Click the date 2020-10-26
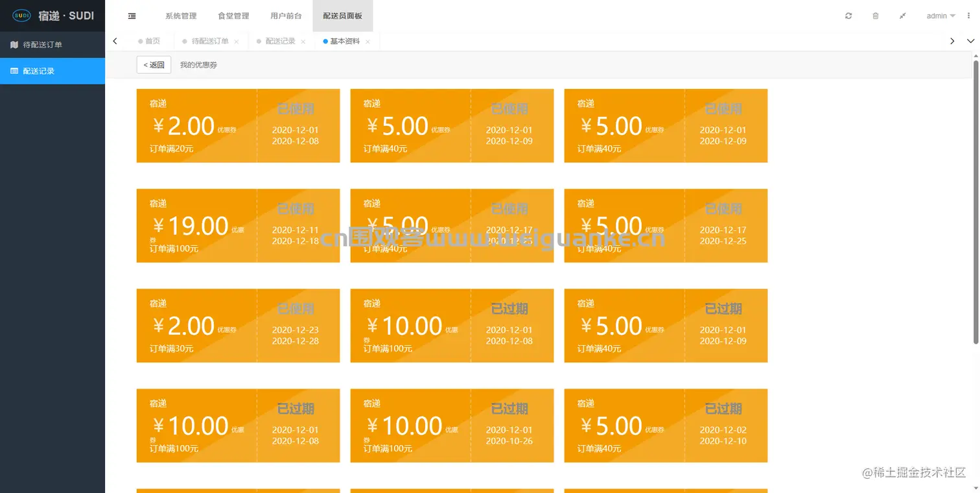 509,441
